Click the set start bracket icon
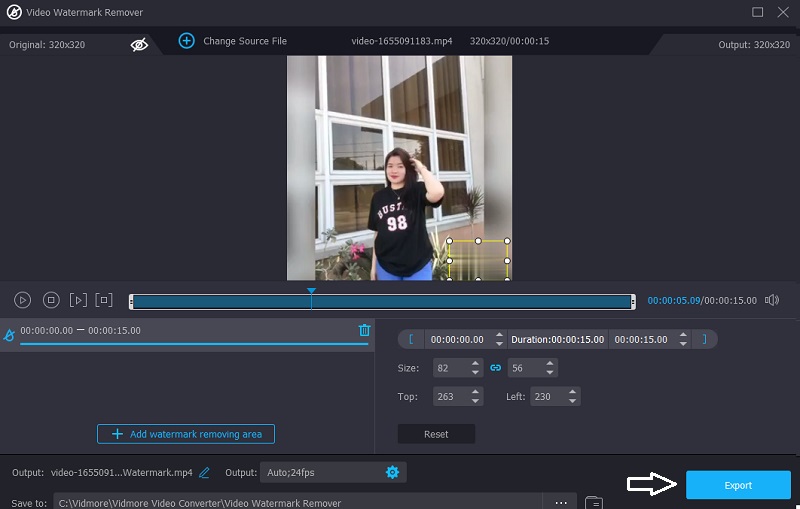The height and width of the screenshot is (509, 800). tap(410, 339)
